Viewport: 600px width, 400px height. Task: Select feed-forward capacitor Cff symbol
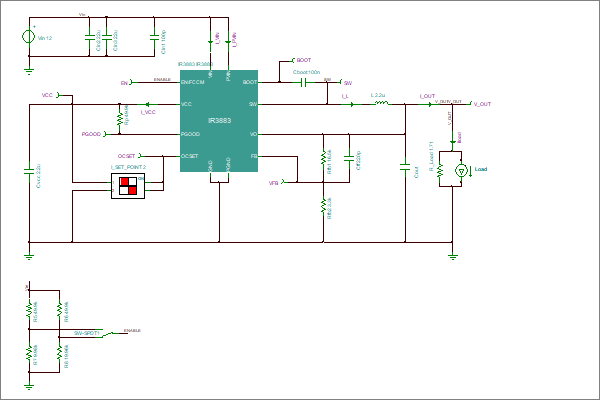click(349, 158)
